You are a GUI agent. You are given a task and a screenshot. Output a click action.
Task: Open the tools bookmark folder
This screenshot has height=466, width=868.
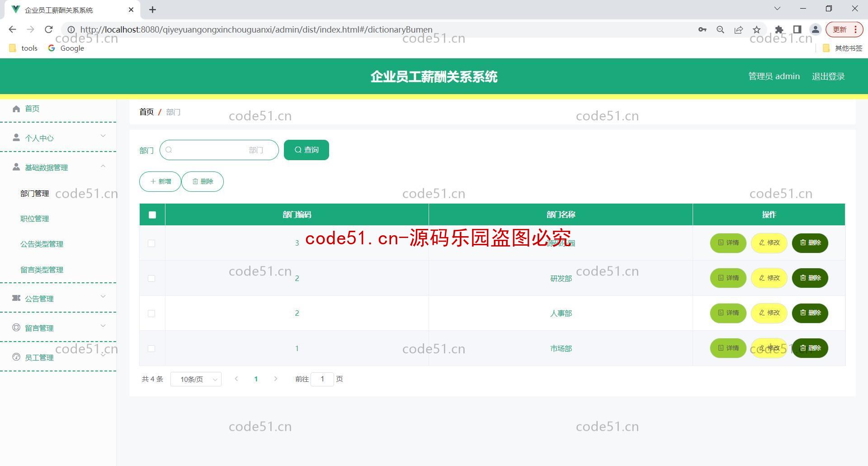pyautogui.click(x=24, y=48)
